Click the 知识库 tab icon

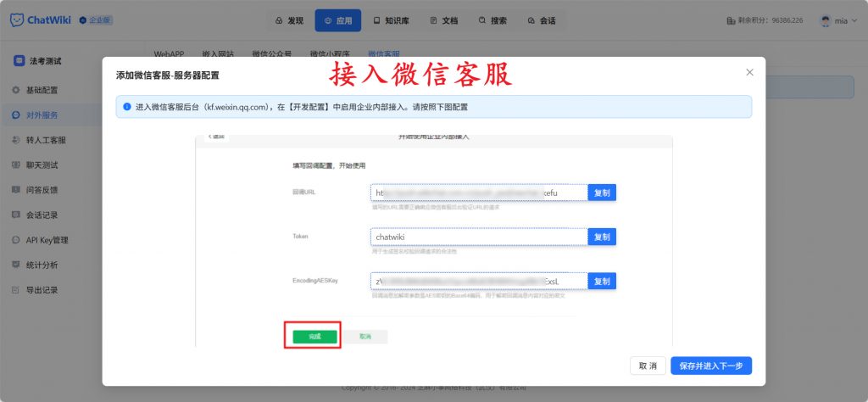(x=376, y=21)
